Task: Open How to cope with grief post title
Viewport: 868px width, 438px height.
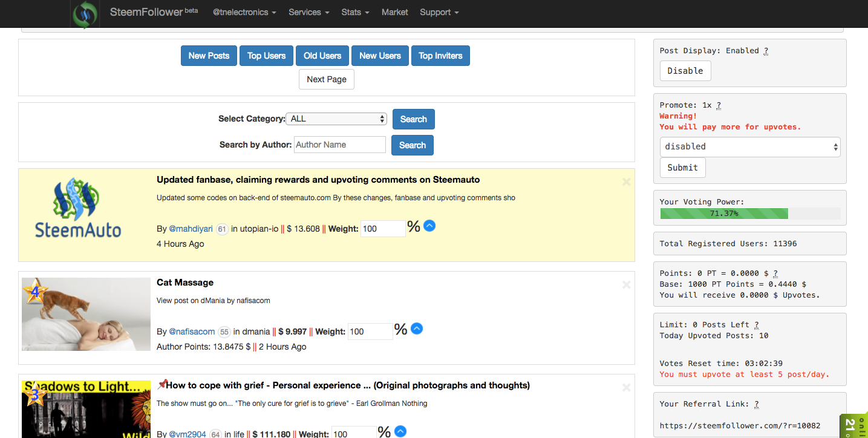Action: pyautogui.click(x=348, y=385)
